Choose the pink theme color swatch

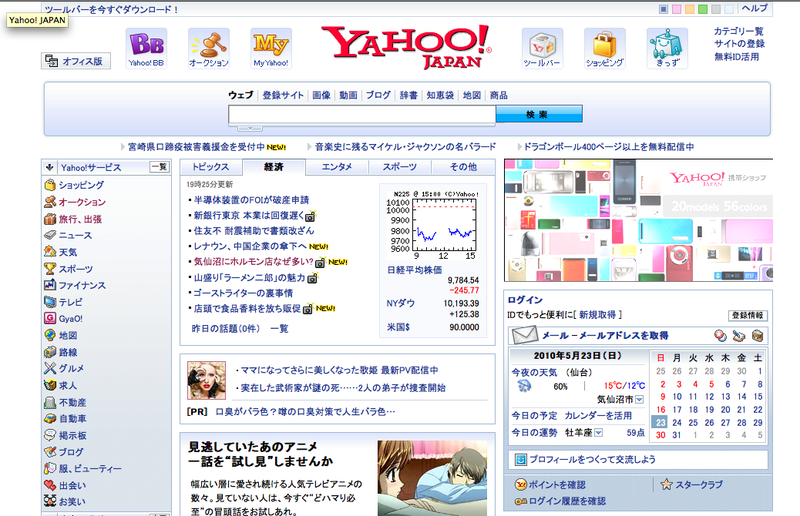677,9
